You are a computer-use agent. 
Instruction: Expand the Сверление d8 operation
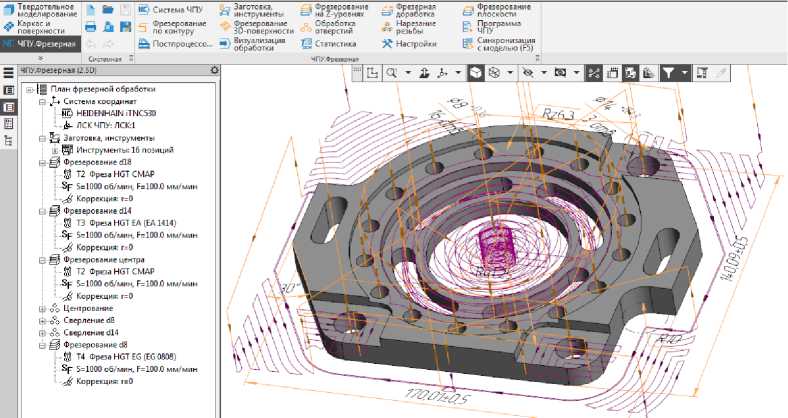click(43, 321)
